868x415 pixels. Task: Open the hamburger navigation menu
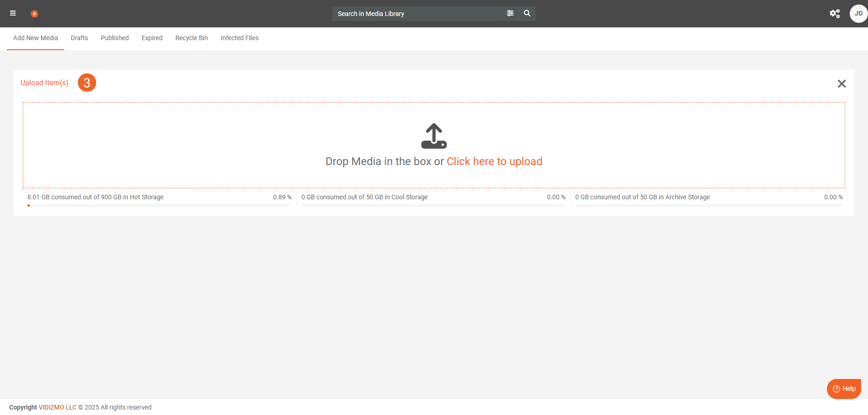[13, 14]
